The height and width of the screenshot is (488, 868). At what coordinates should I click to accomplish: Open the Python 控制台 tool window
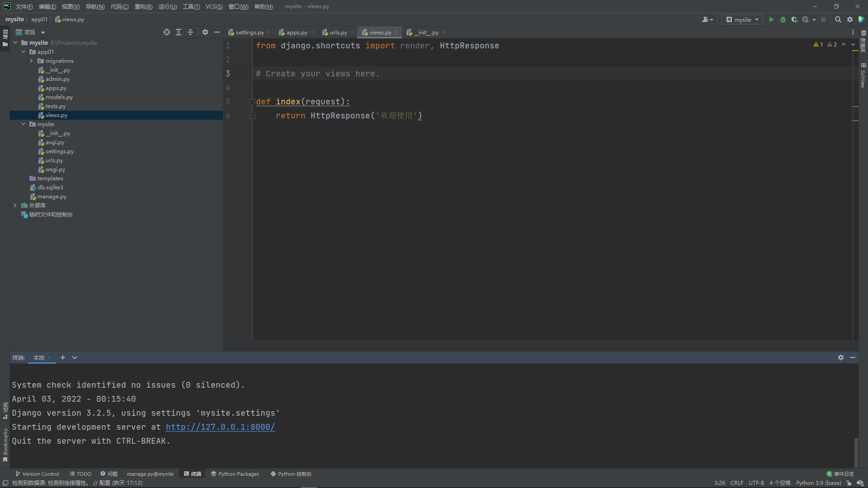[x=291, y=474]
